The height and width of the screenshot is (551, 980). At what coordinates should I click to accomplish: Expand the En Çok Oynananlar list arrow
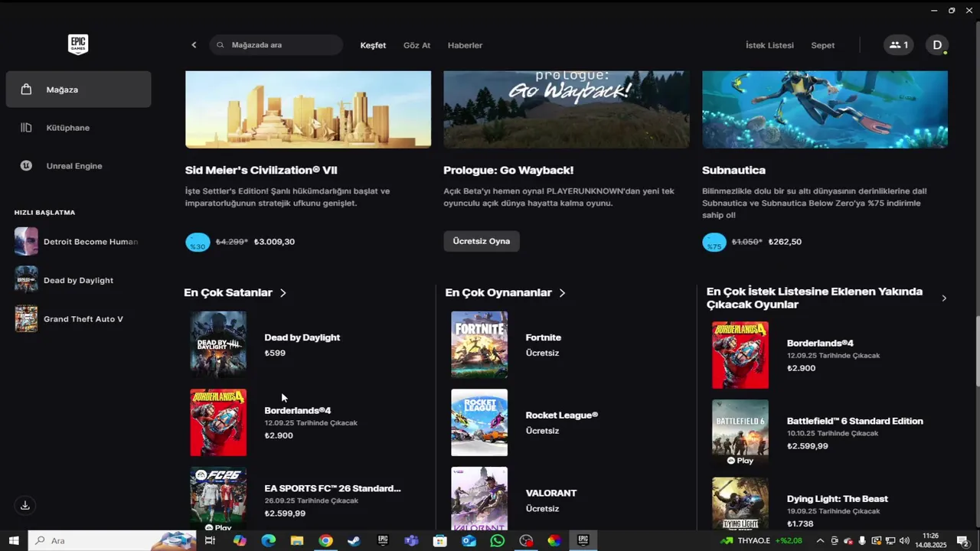click(x=562, y=292)
